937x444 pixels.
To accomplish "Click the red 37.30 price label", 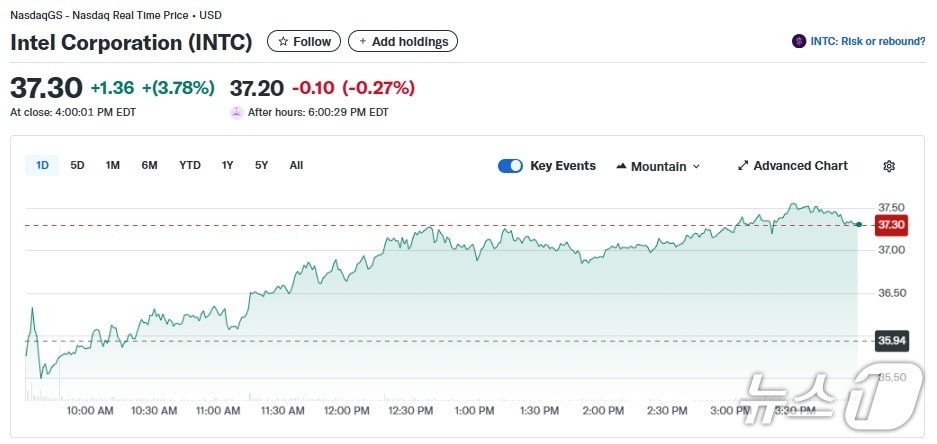I will tap(890, 225).
